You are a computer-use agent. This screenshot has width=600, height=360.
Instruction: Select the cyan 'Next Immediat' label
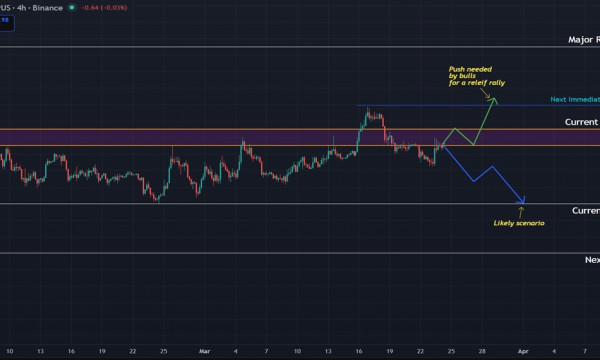click(x=575, y=99)
